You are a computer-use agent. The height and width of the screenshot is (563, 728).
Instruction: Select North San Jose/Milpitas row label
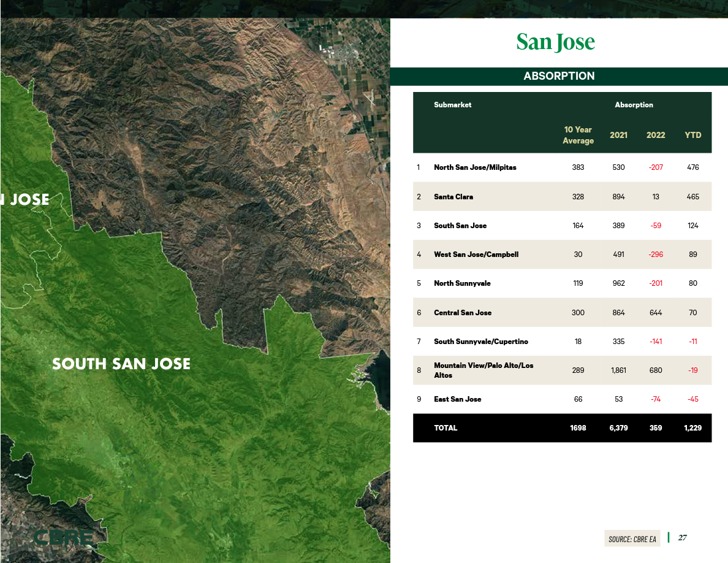475,167
